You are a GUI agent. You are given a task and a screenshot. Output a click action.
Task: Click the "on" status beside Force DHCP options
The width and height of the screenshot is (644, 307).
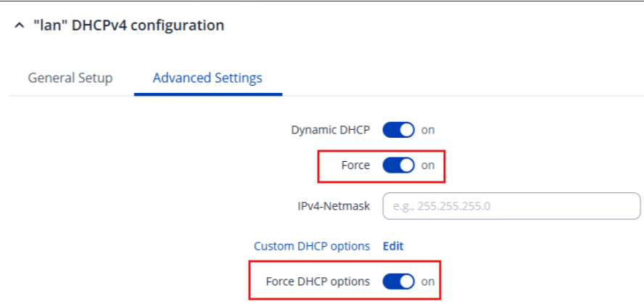[x=428, y=281]
